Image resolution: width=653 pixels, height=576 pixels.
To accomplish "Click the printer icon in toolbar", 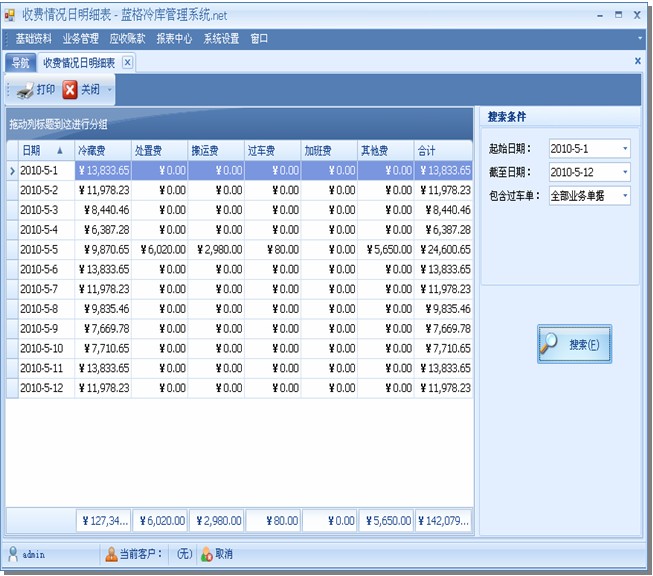I will coord(25,90).
